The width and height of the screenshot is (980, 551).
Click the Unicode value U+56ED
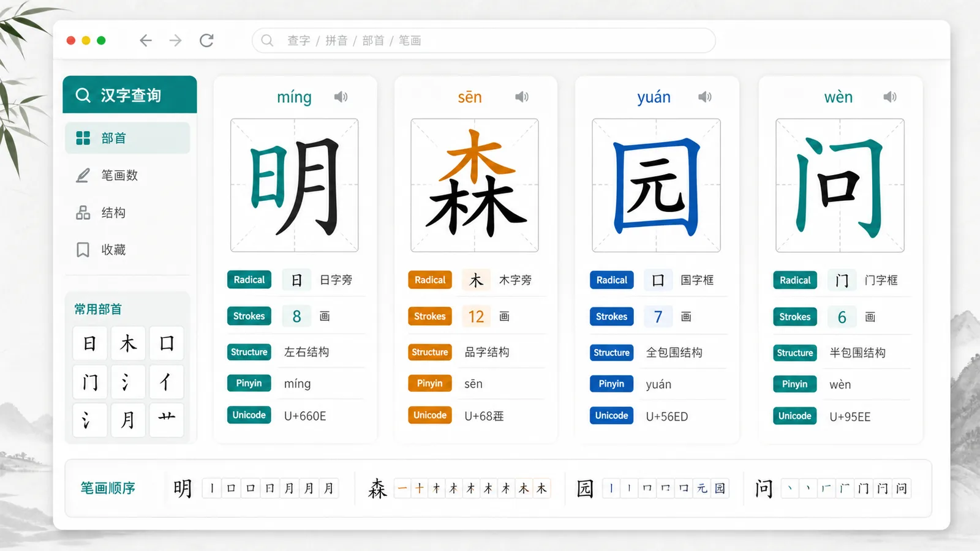point(667,417)
